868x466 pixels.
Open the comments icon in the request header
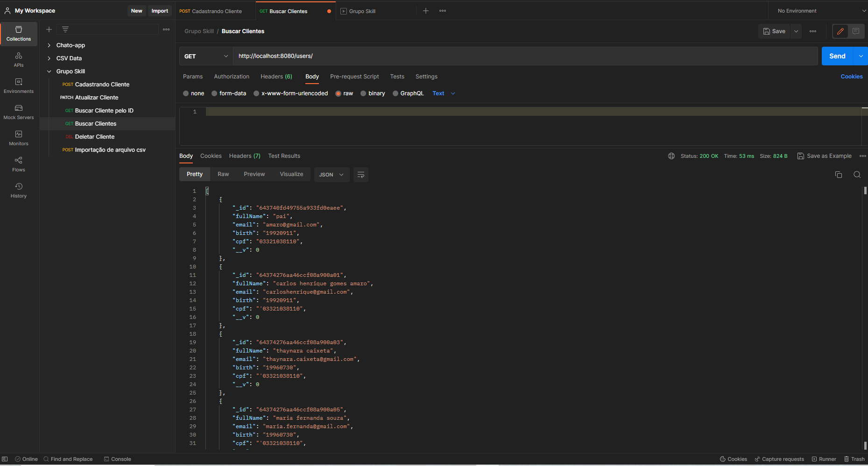click(856, 31)
